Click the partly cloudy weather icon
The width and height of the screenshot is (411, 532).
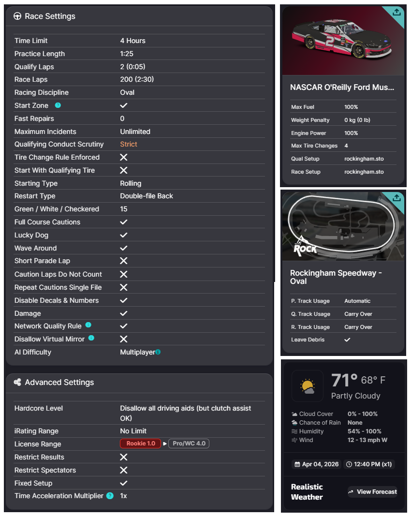(308, 386)
